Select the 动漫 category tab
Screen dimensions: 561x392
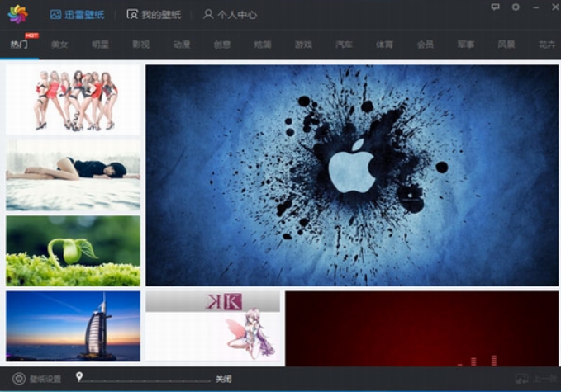click(x=182, y=45)
